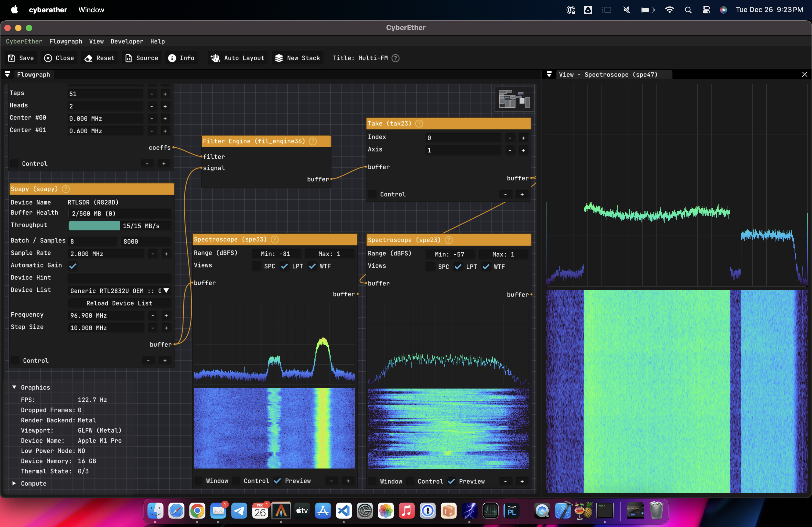Disable the Automatic Gain checkbox
The image size is (812, 527).
73,266
